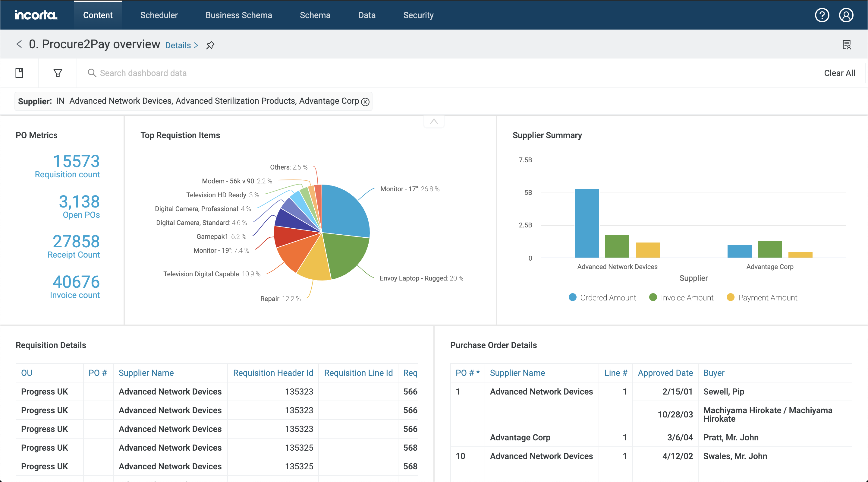The height and width of the screenshot is (482, 868).
Task: Pin the Procure2Pay overview dashboard
Action: tap(211, 45)
